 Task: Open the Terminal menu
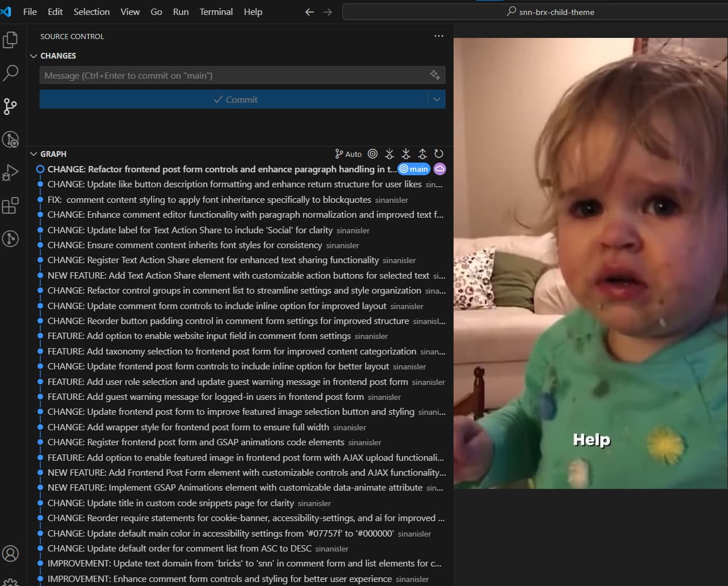(x=216, y=11)
